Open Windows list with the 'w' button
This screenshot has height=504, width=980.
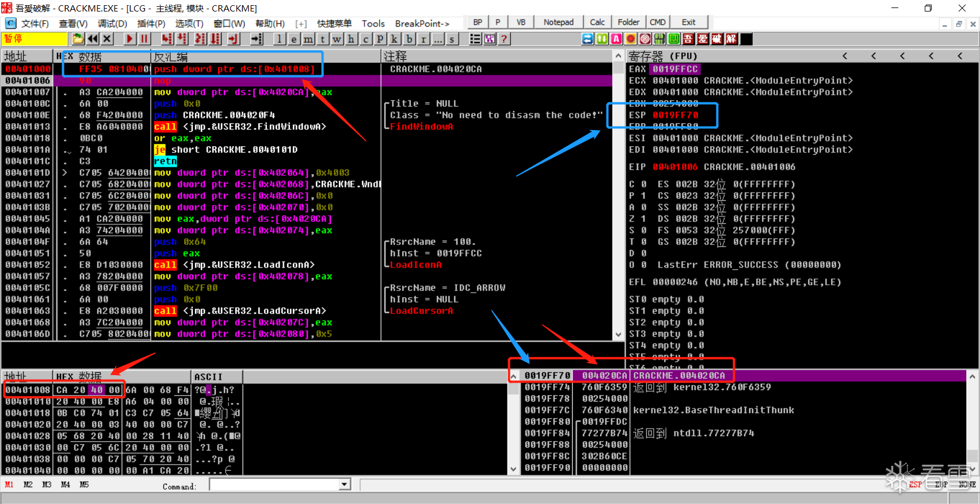[337, 39]
